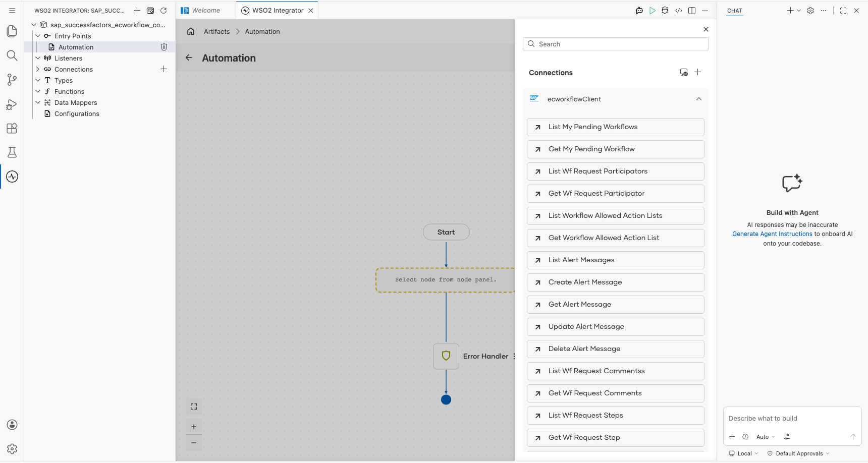Fit diagram to screen
The width and height of the screenshot is (868, 463).
[194, 407]
